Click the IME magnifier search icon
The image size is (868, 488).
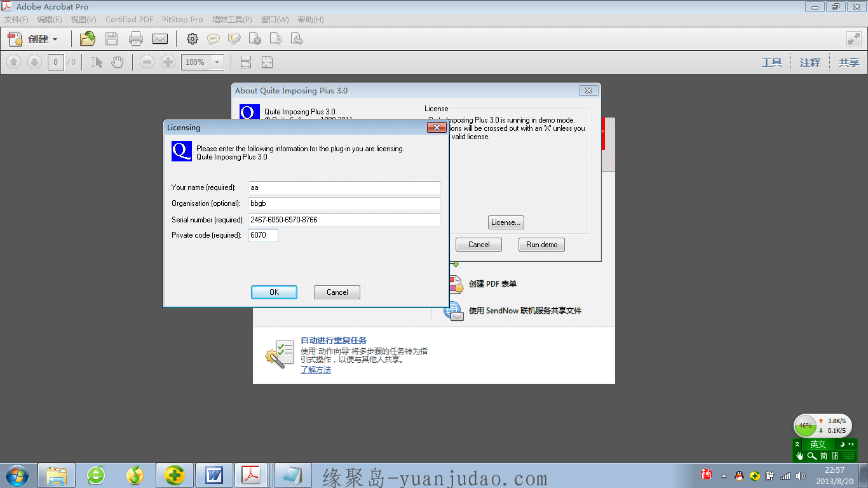(x=811, y=456)
